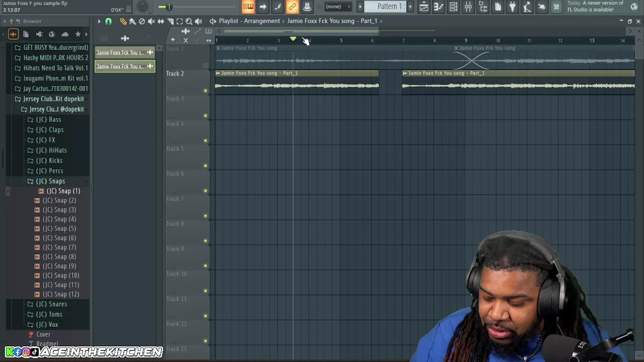Click the document icon in top toolbar

[x=498, y=7]
